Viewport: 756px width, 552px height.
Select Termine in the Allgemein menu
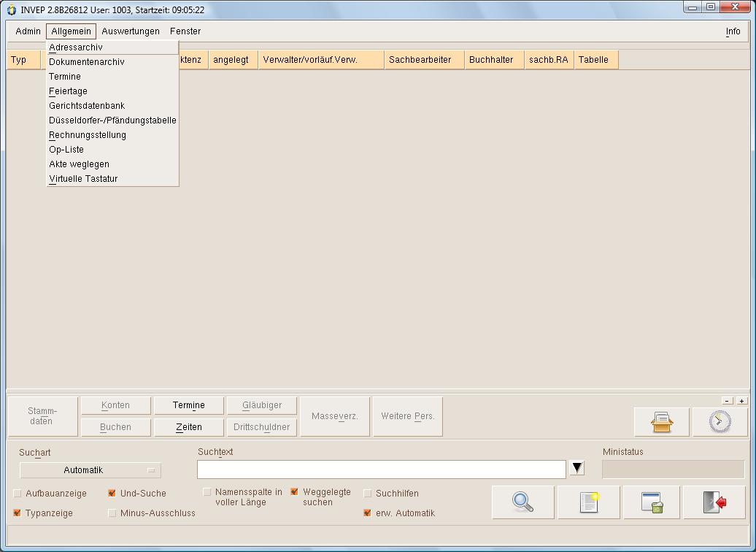112,76
